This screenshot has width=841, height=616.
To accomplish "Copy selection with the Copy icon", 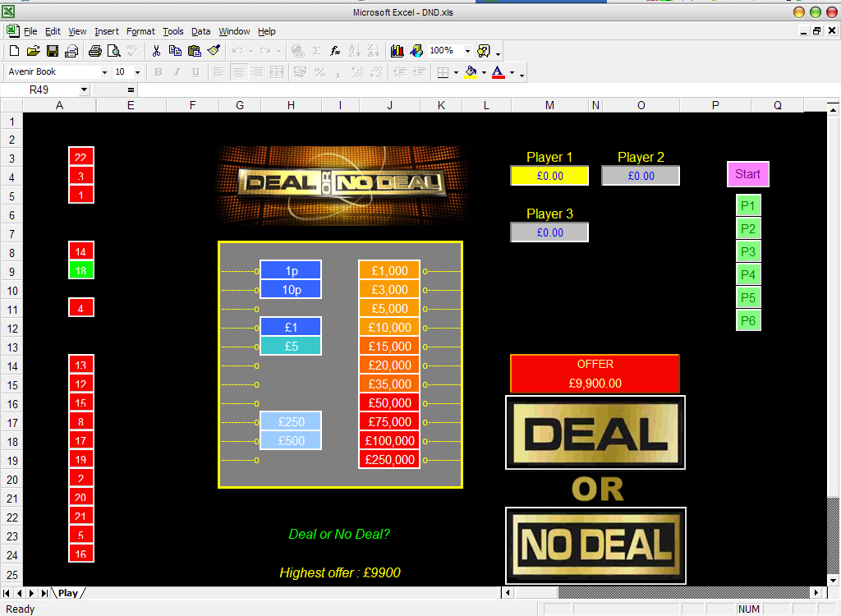I will 175,51.
